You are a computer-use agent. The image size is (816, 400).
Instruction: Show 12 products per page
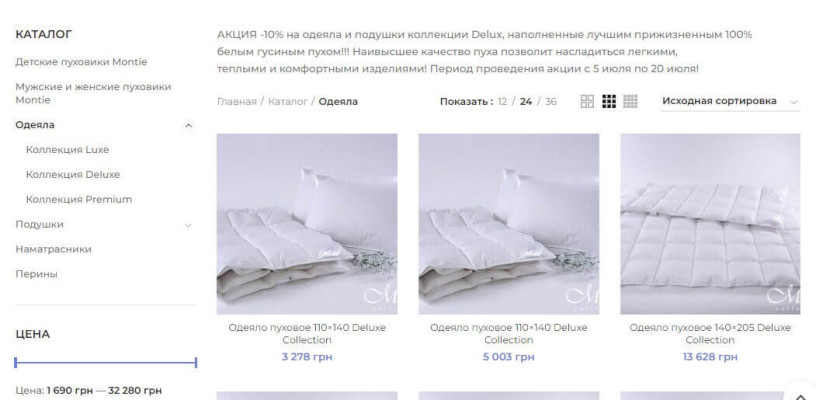(502, 102)
